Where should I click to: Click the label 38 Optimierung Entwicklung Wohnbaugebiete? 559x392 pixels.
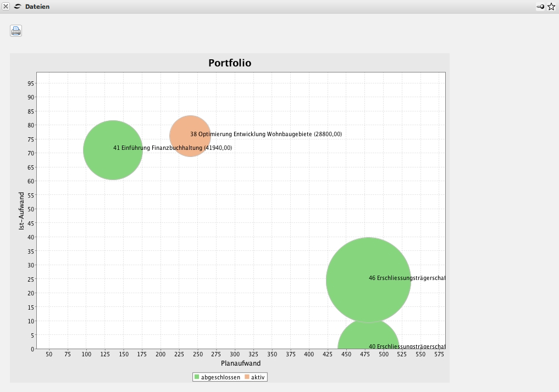click(x=266, y=135)
